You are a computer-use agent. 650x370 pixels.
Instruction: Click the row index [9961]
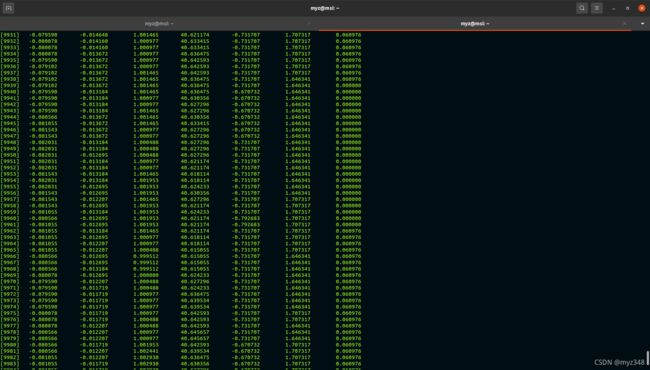[10, 225]
